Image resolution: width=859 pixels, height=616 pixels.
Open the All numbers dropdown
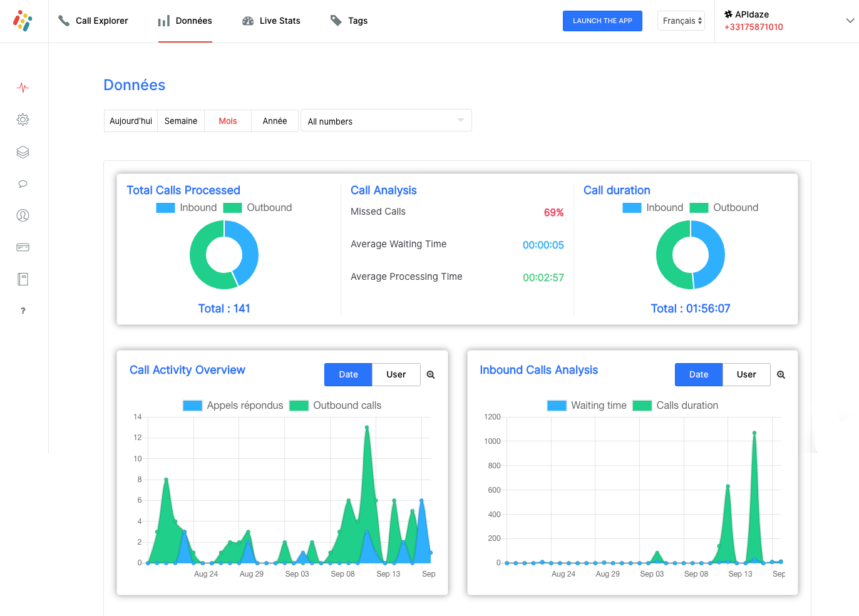[x=386, y=121]
